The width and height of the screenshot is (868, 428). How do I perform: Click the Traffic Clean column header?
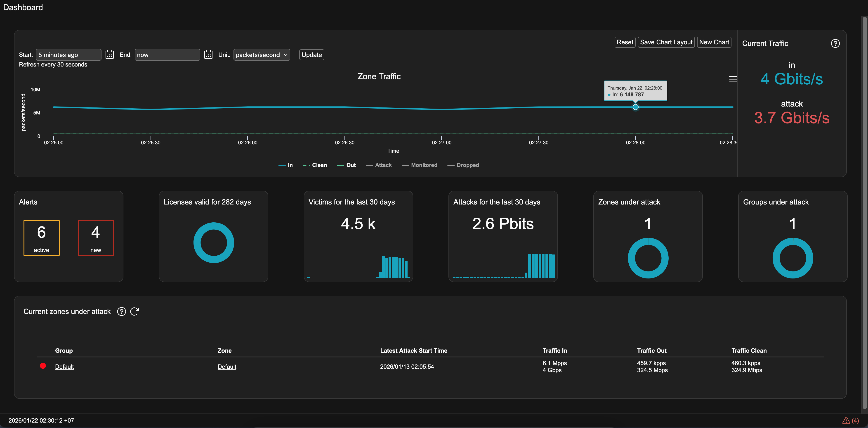coord(749,350)
